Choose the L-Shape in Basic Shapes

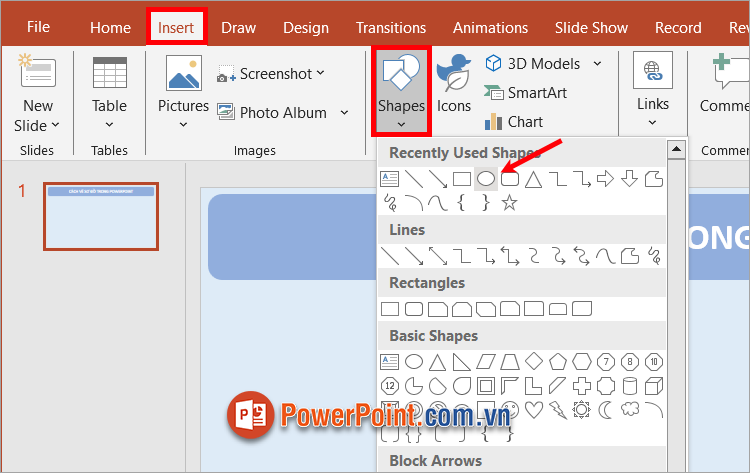534,385
